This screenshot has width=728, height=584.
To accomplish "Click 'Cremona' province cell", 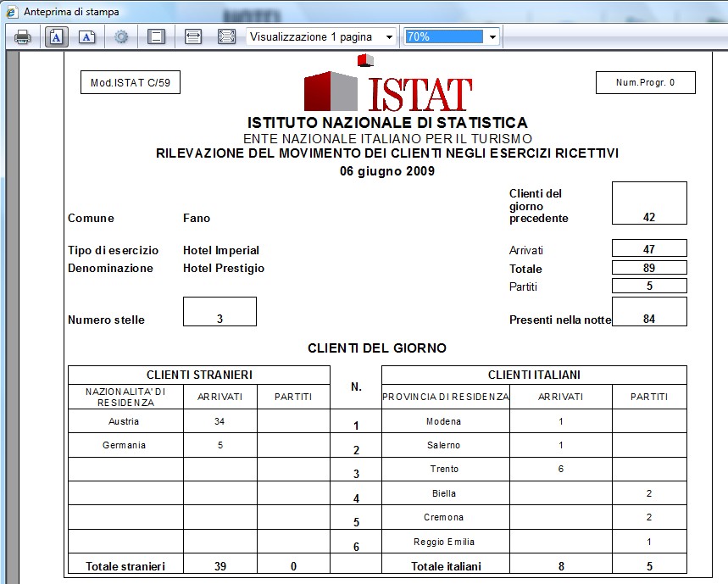I will (444, 517).
